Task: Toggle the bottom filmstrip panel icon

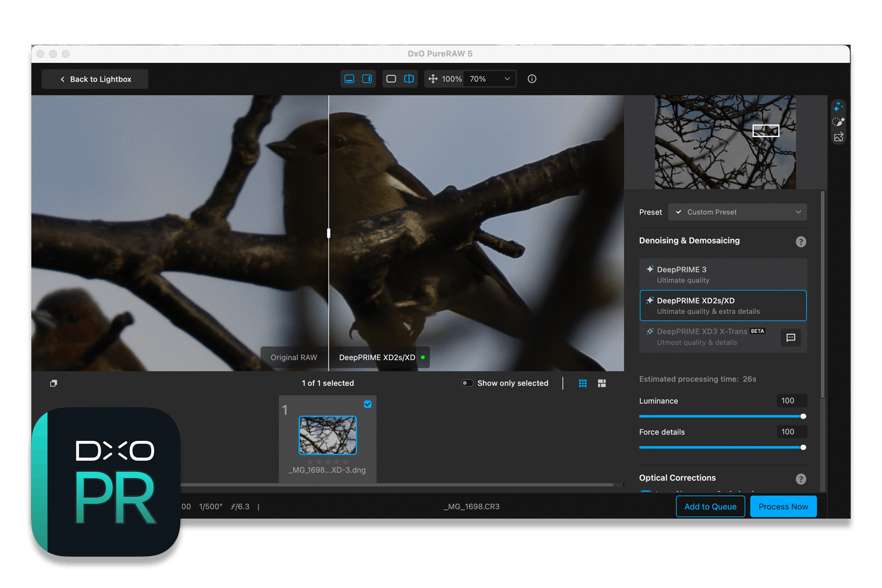Action: (x=349, y=79)
